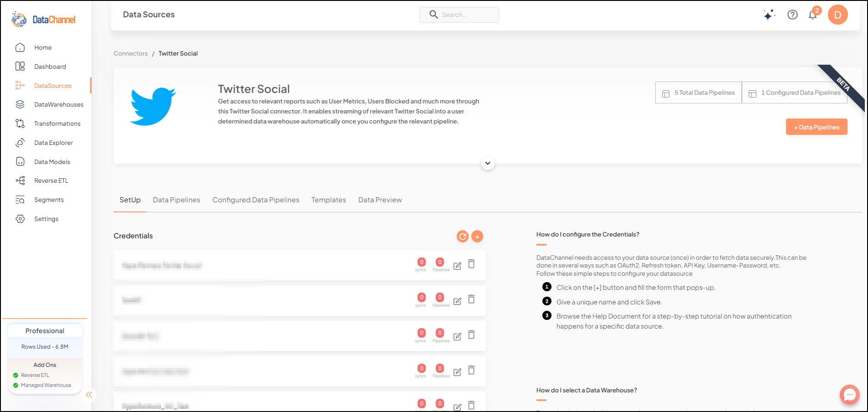Edit the third credential row
The image size is (868, 412).
(x=457, y=336)
